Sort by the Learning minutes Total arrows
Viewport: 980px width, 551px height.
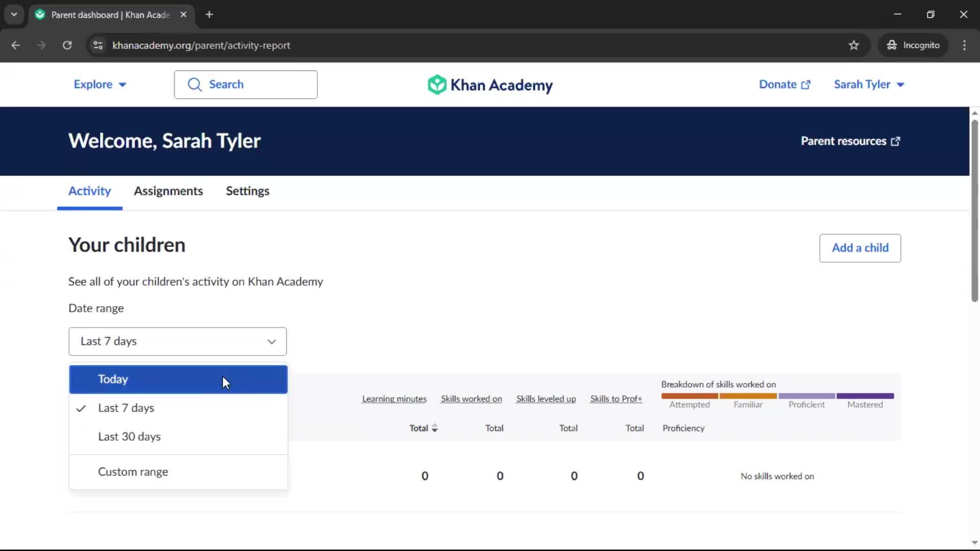tap(435, 428)
